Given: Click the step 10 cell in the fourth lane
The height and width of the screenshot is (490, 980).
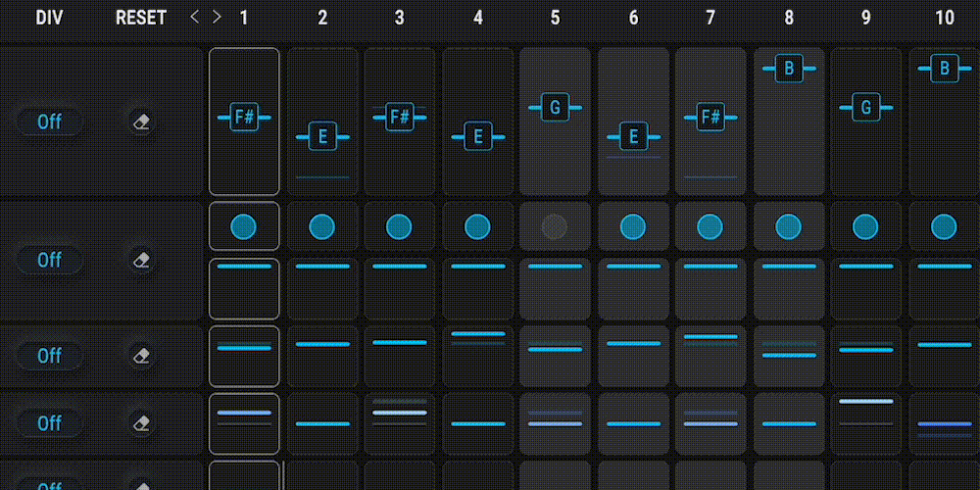Looking at the screenshot, I should point(944,423).
